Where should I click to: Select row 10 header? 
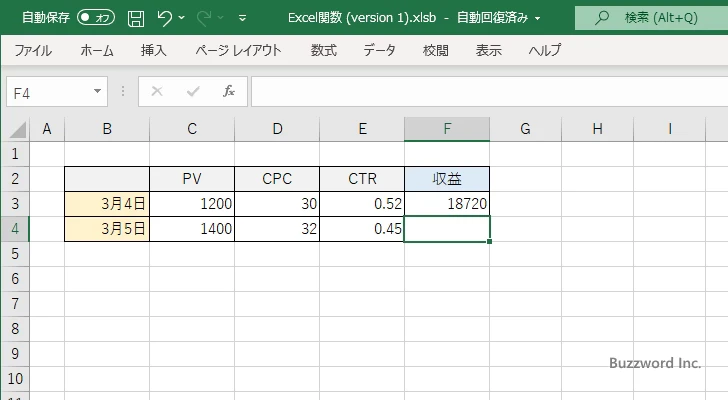pos(15,379)
